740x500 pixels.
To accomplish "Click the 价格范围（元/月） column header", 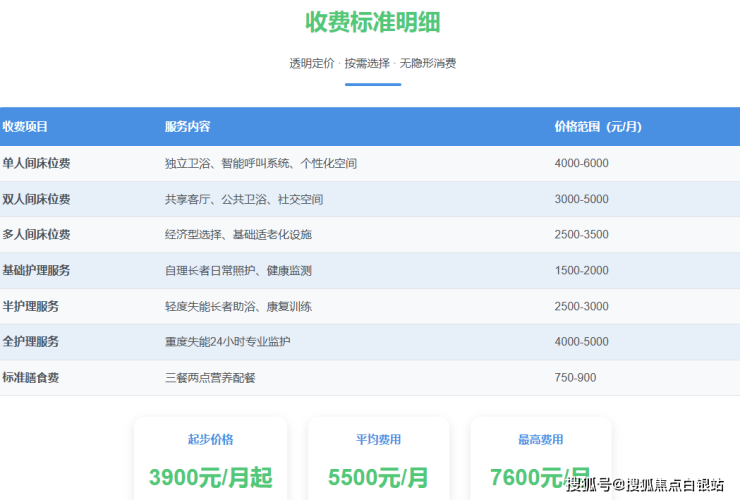I will coord(597,127).
